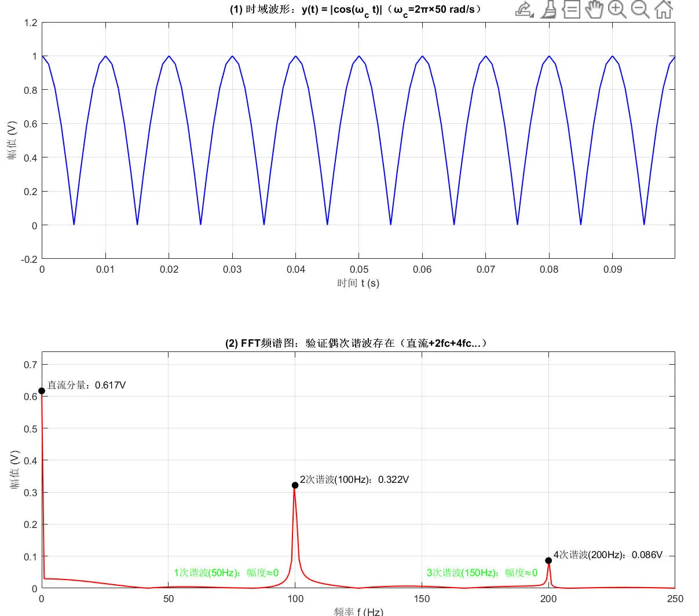The width and height of the screenshot is (699, 616).
Task: Open the Export axes toolbar icon
Action: (x=525, y=9)
